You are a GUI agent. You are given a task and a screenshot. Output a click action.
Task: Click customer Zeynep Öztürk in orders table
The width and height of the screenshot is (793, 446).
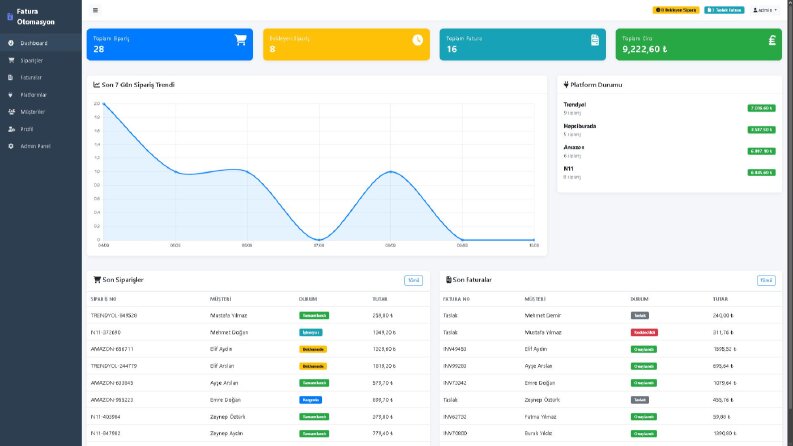click(229, 417)
